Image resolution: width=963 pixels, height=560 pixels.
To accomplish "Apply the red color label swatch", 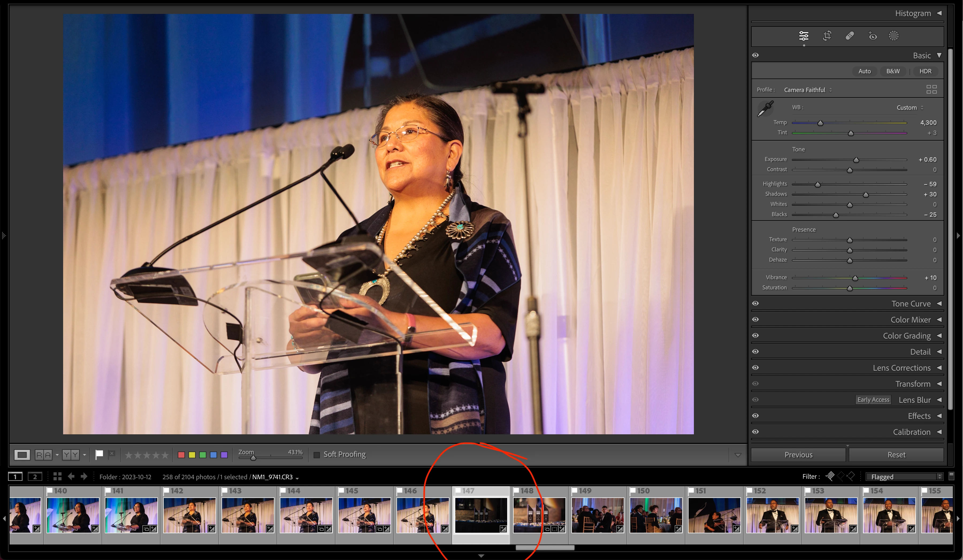I will point(182,455).
